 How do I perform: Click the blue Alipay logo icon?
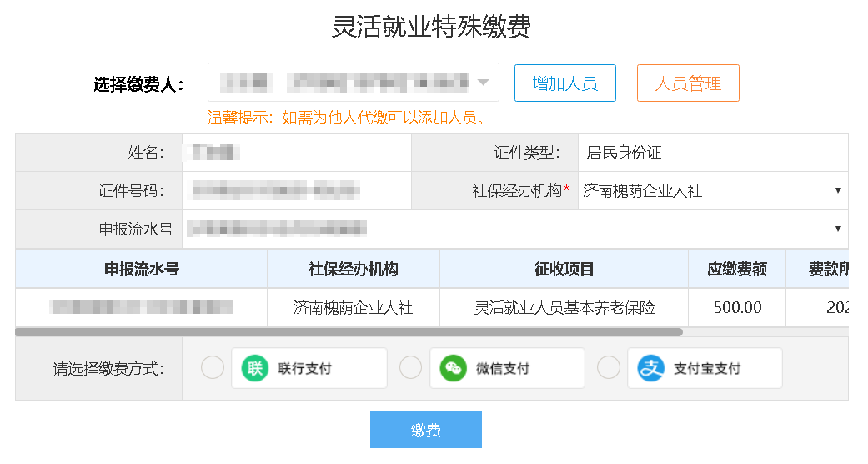(x=650, y=368)
